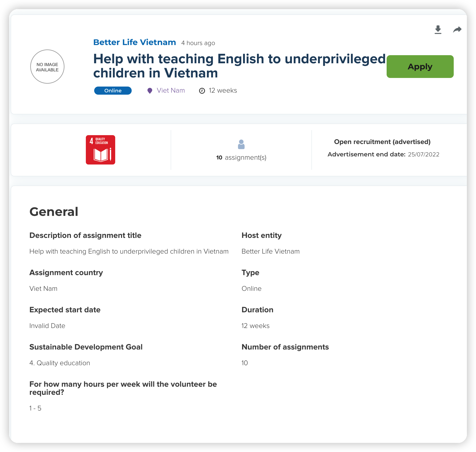Click 'Open recruitment (advertised)' text
The image size is (476, 452).
(x=382, y=142)
